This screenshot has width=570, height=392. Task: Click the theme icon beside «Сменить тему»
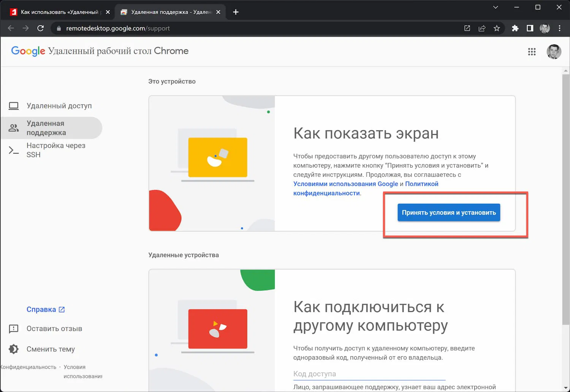[14, 349]
